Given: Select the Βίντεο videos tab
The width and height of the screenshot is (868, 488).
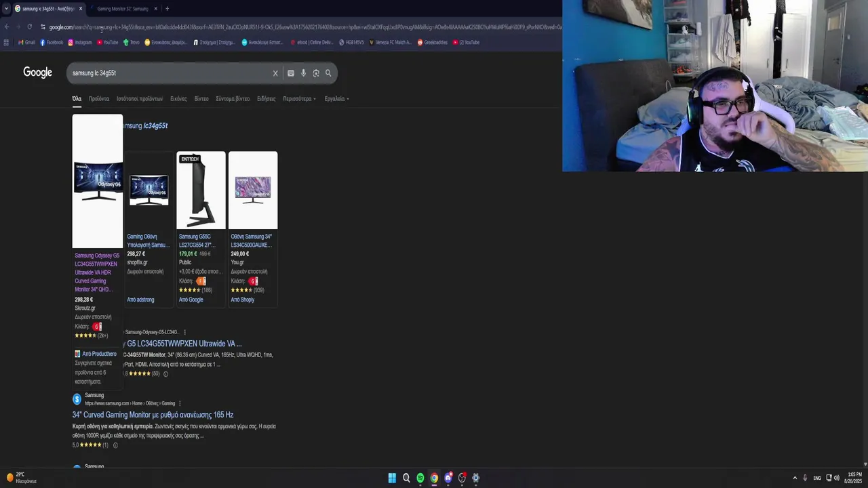Looking at the screenshot, I should 201,99.
